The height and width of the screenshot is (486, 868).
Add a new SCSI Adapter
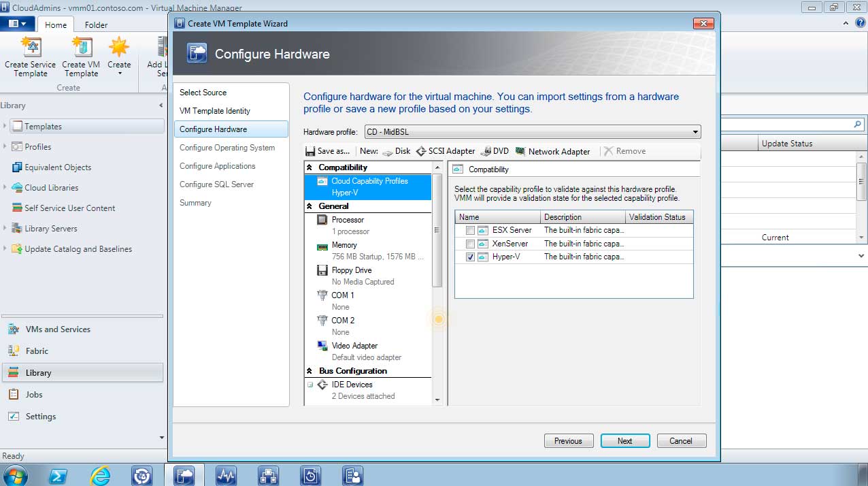pos(446,151)
